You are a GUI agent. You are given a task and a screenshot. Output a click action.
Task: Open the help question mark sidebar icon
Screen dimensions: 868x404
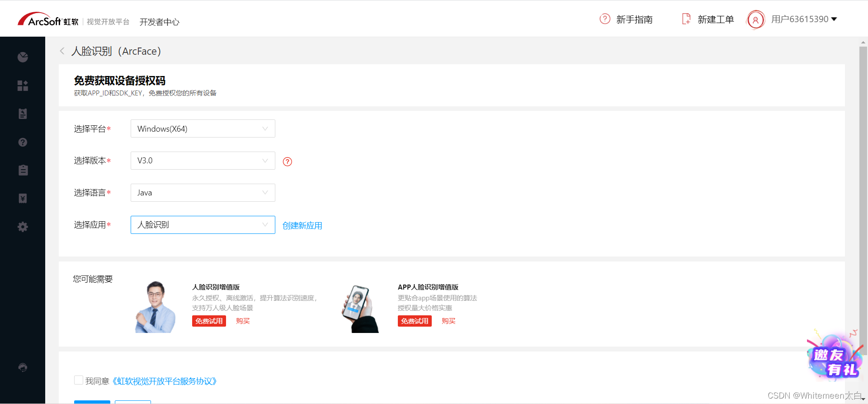23,142
